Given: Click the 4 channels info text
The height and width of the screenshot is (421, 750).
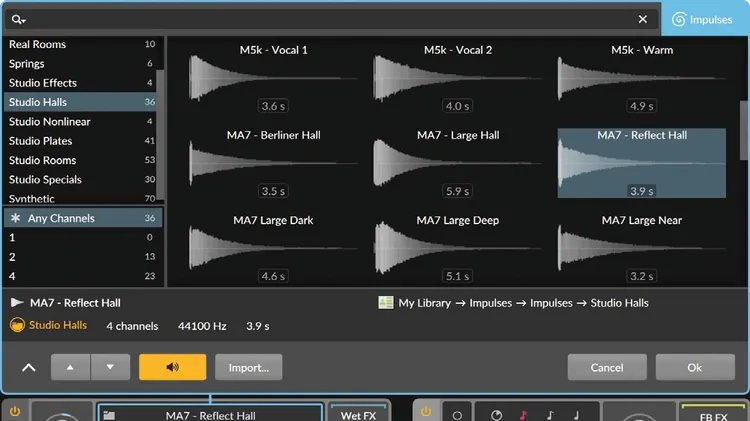Looking at the screenshot, I should [132, 326].
